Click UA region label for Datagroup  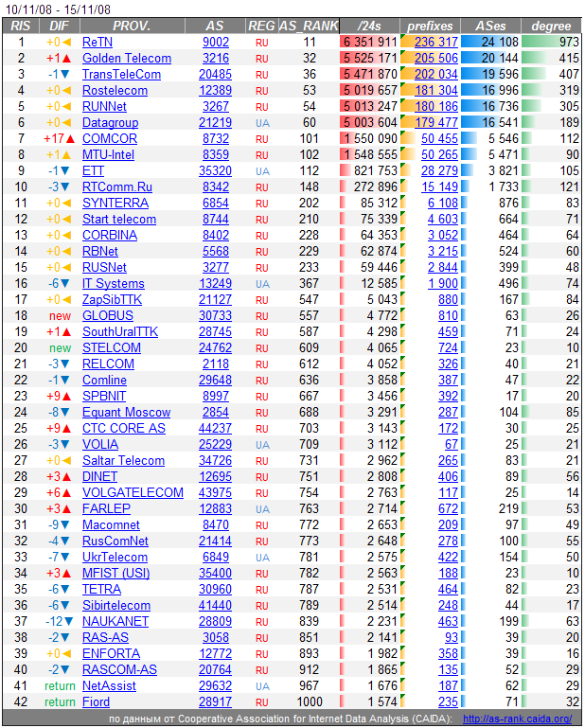point(262,123)
